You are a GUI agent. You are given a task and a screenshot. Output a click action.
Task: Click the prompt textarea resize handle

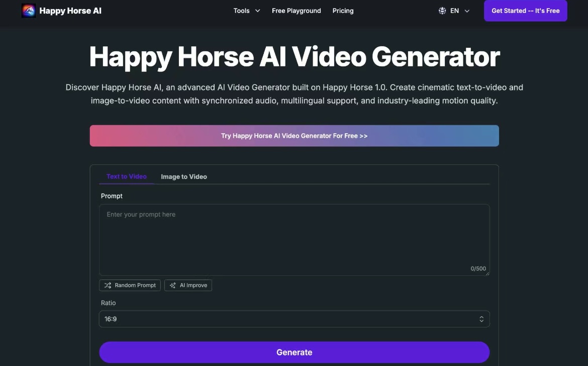coord(487,274)
